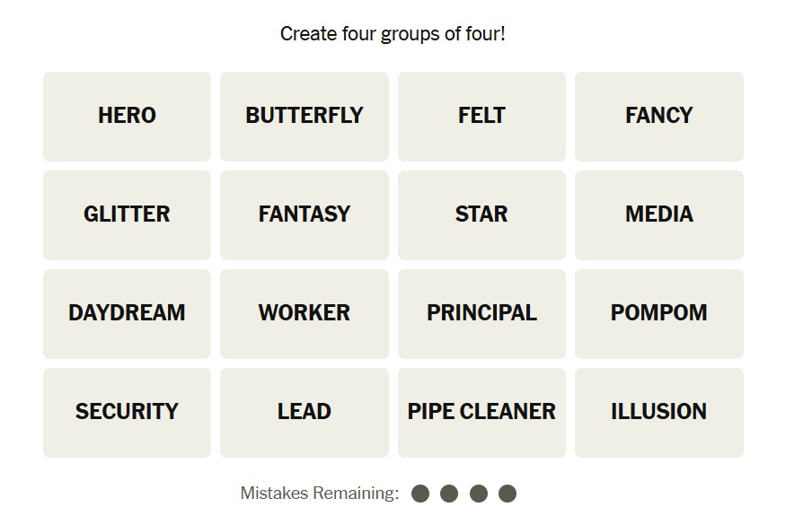Pick the FANCY word tile

click(x=658, y=116)
